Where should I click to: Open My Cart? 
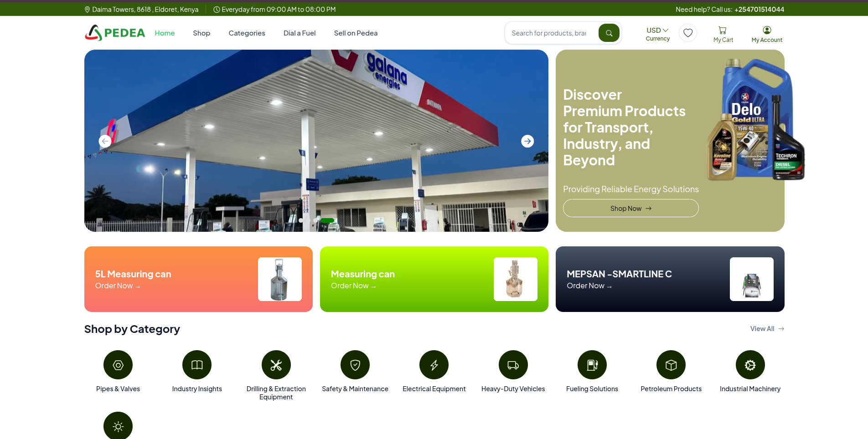pos(723,32)
